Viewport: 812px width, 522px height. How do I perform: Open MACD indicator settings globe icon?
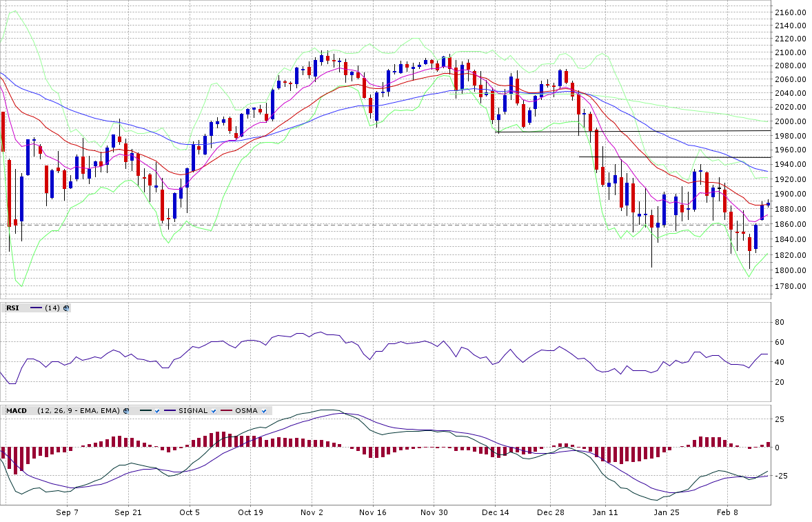pos(126,411)
